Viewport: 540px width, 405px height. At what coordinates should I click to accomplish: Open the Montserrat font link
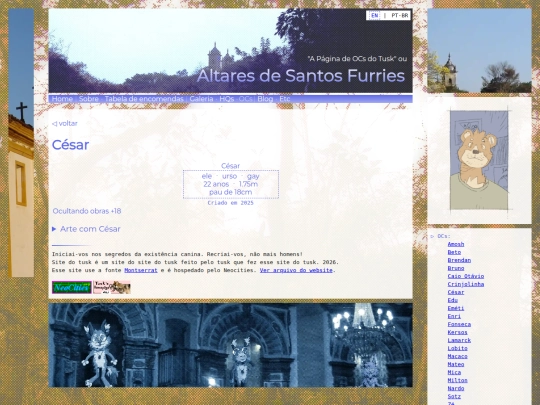141,270
